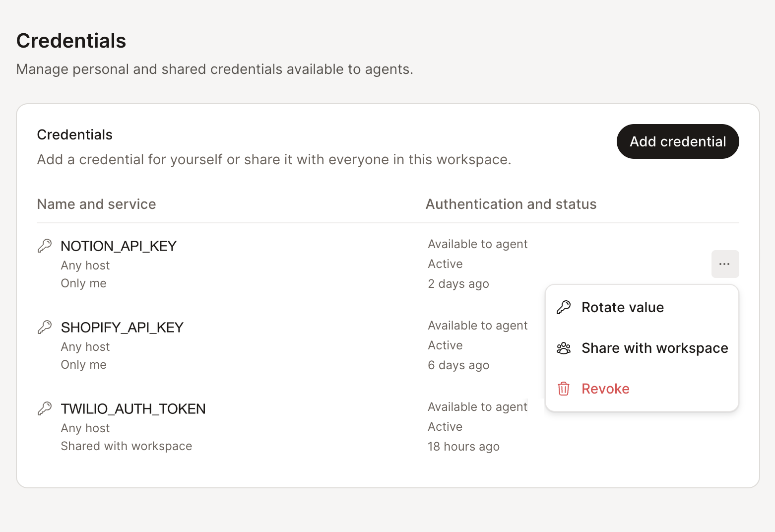Image resolution: width=775 pixels, height=532 pixels.
Task: Click 'Any host' under NOTION_API_KEY
Action: pos(85,266)
